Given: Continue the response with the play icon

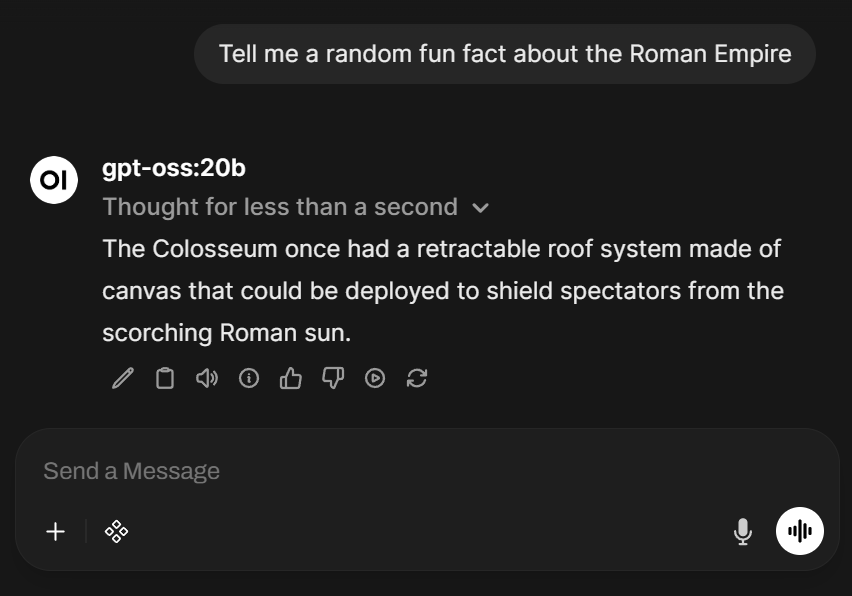Looking at the screenshot, I should (x=375, y=378).
